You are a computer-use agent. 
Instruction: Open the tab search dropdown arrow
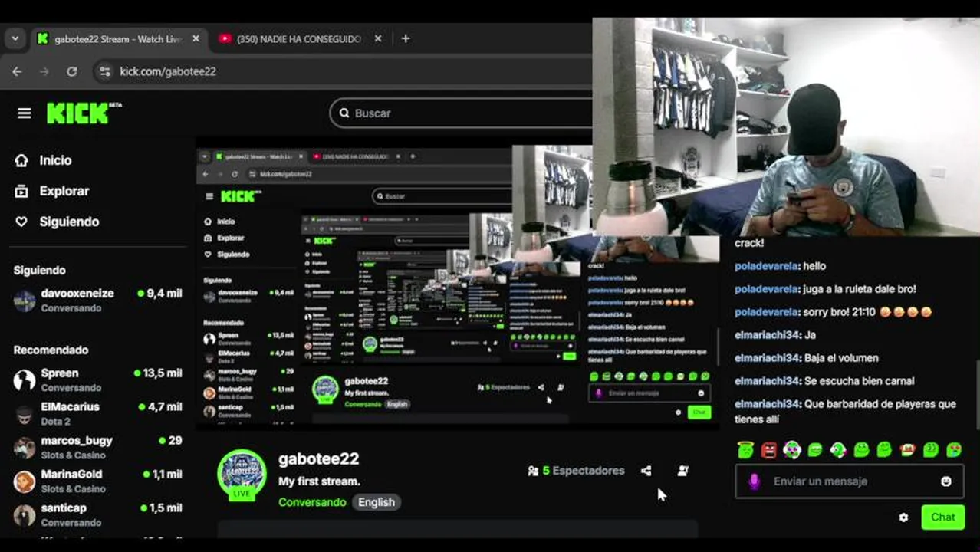15,38
